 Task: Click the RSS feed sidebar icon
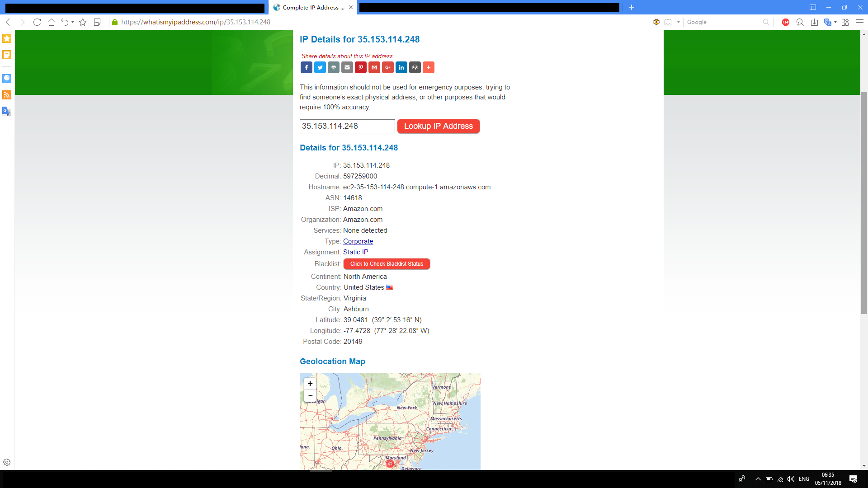[x=7, y=95]
